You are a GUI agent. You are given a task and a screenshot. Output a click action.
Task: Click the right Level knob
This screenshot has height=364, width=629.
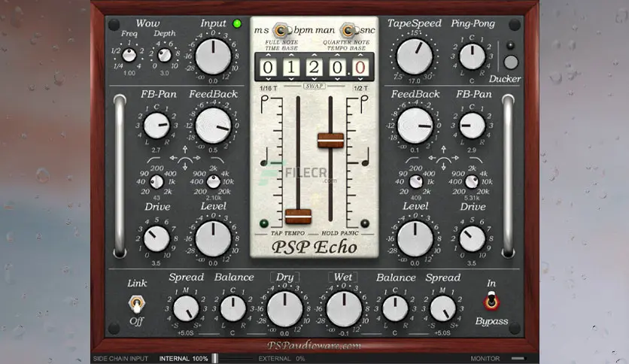[415, 238]
